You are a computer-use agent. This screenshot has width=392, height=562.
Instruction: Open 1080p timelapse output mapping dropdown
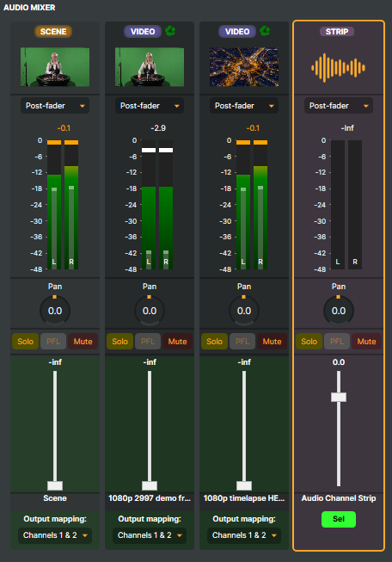point(244,535)
